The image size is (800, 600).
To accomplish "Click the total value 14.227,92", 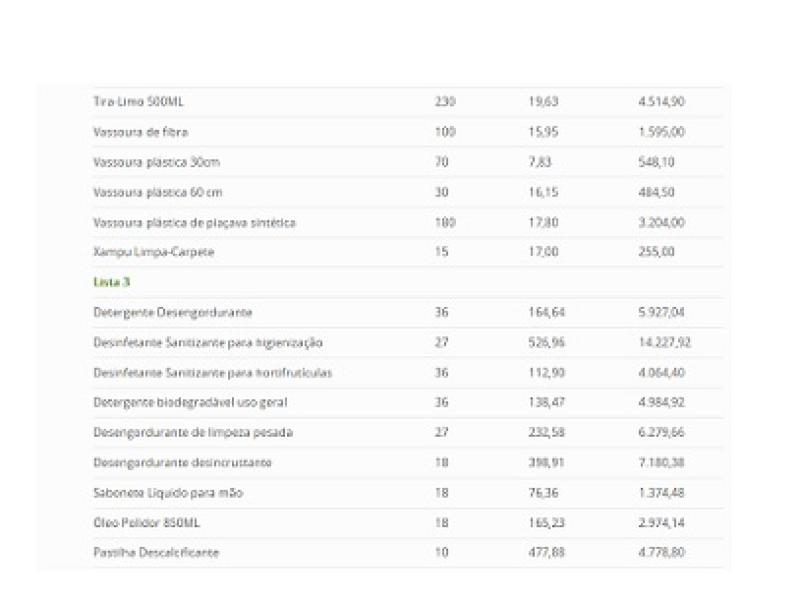I will (664, 342).
